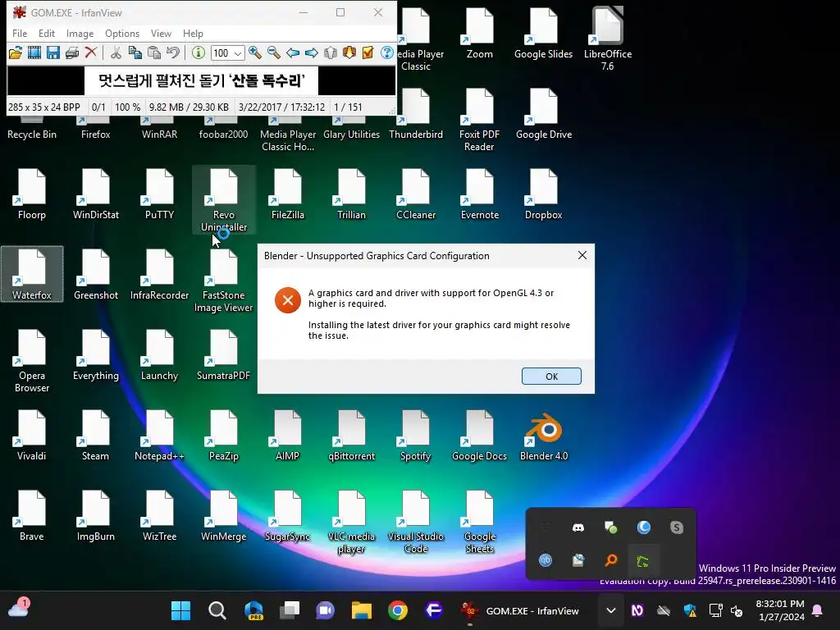This screenshot has height=630, width=840.
Task: Click the Paste clipboard icon
Action: pyautogui.click(x=154, y=52)
